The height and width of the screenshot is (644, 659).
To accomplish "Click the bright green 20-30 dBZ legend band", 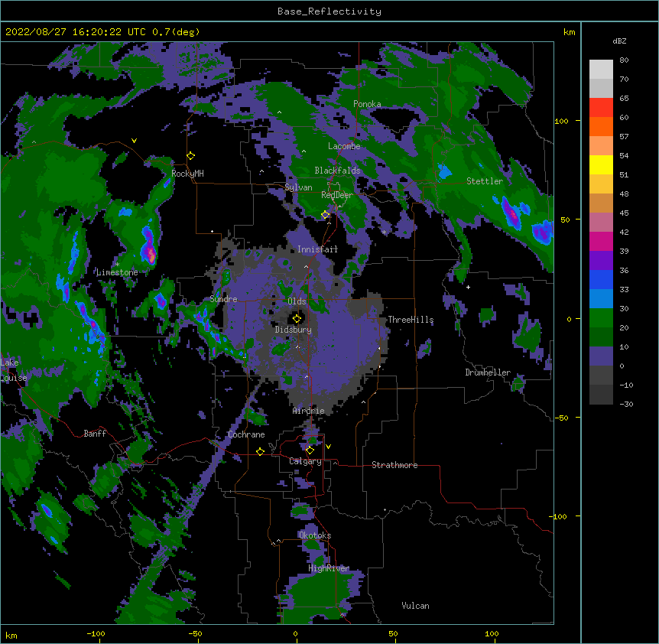I will (601, 318).
